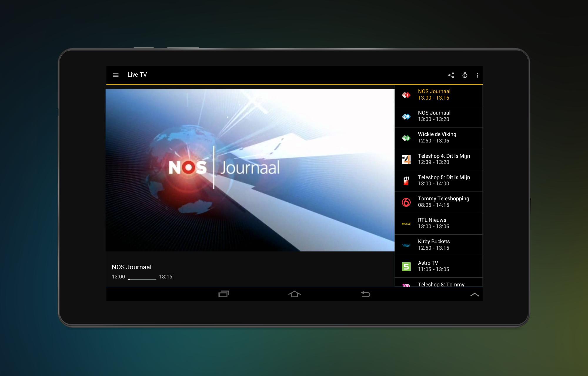Open the recent apps button
This screenshot has height=376, width=588.
tap(224, 294)
